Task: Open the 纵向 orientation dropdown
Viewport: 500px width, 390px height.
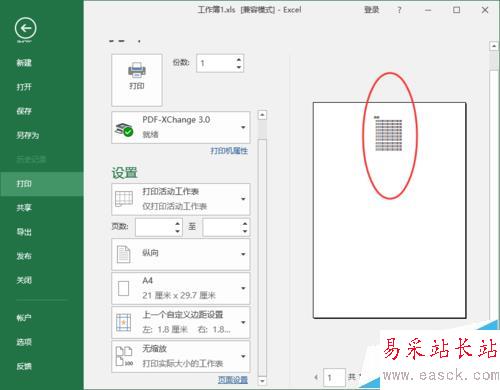Action: pos(181,254)
